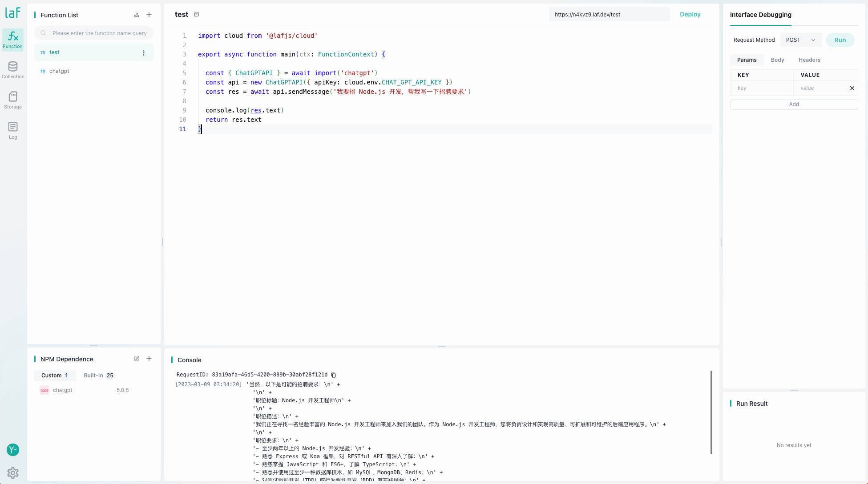Image resolution: width=868 pixels, height=484 pixels.
Task: Open the settings gear
Action: pos(13,473)
